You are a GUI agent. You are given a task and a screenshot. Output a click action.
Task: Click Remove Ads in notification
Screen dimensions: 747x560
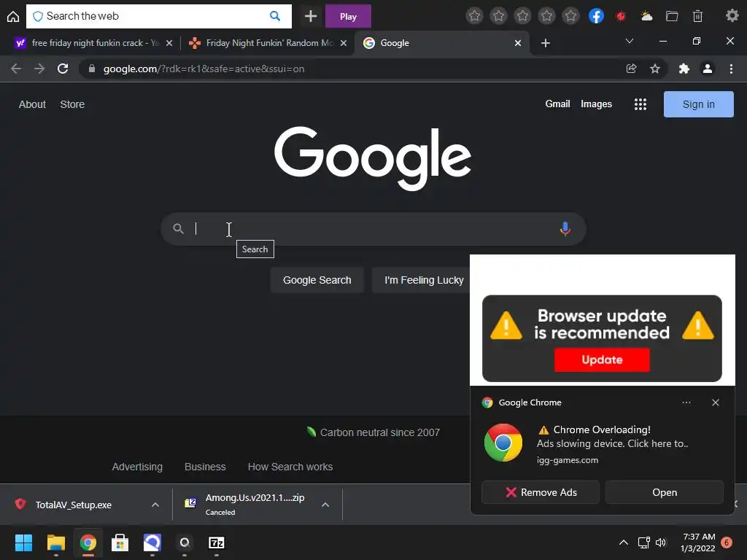click(x=541, y=492)
